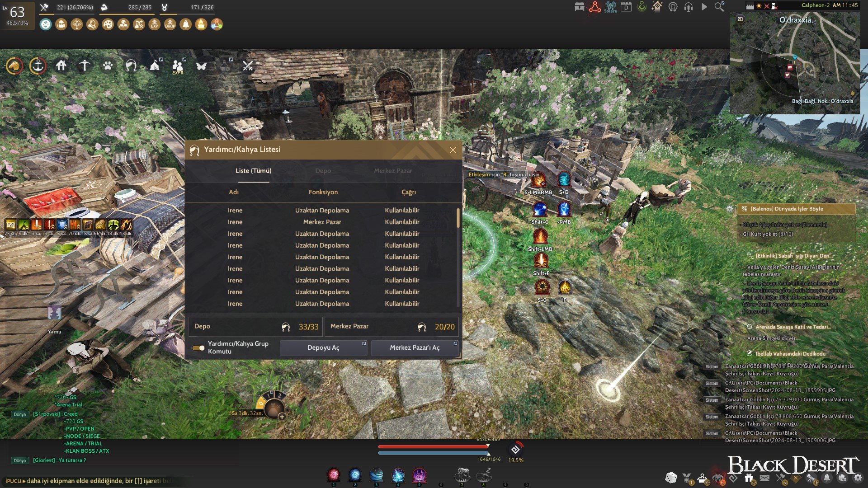868x488 pixels.
Task: Open the campsite tent icon
Action: click(155, 66)
